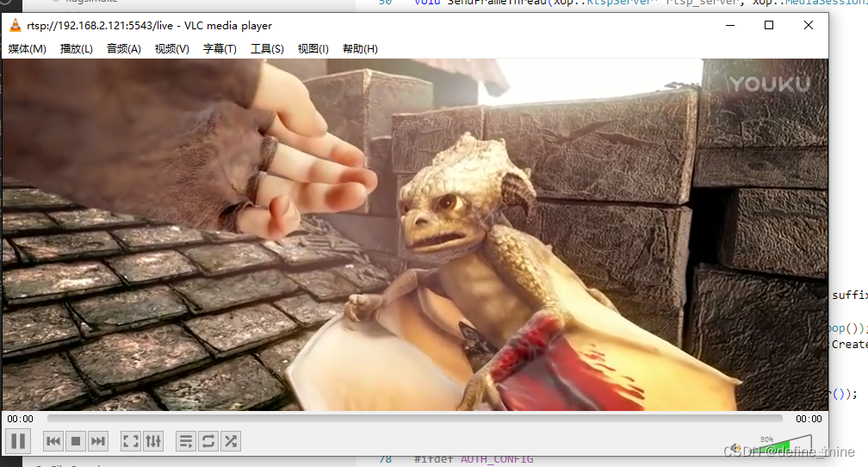The image size is (868, 467).
Task: Skip to previous media item
Action: pos(53,441)
